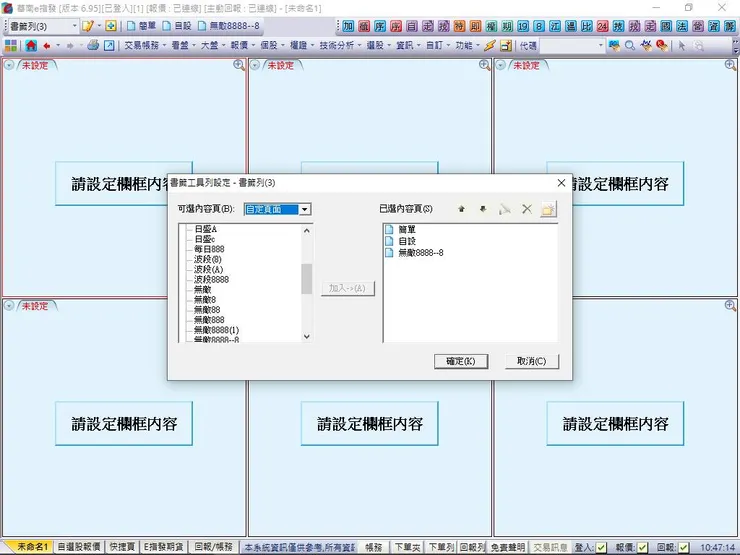
Task: Click bottom-right 請設定欄框內容 box
Action: coord(615,423)
